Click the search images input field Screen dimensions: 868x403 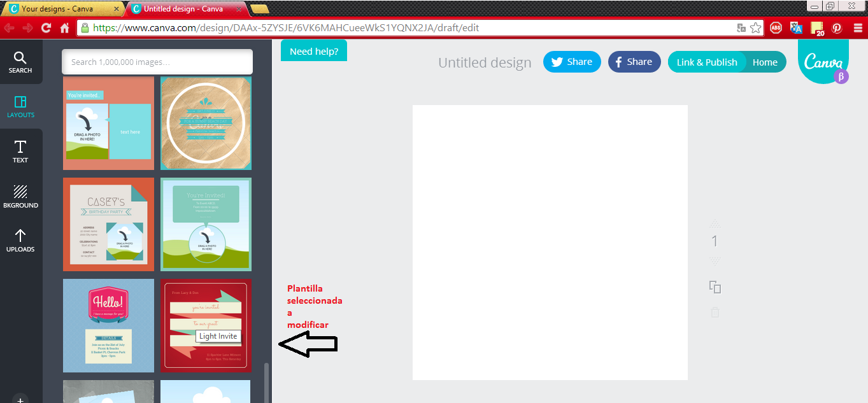coord(157,62)
